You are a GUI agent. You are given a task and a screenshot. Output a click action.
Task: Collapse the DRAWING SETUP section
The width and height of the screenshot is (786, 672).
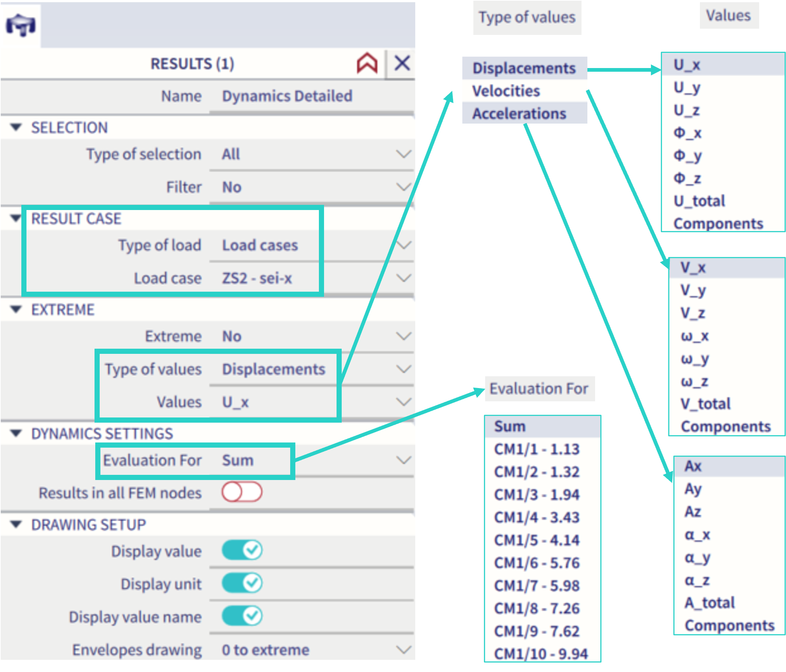tap(16, 525)
